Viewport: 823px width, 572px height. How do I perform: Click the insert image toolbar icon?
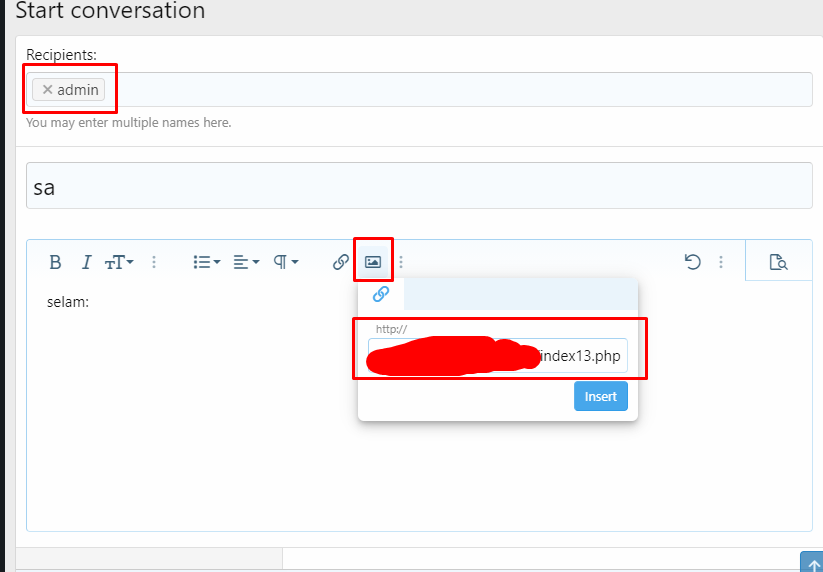[x=373, y=262]
